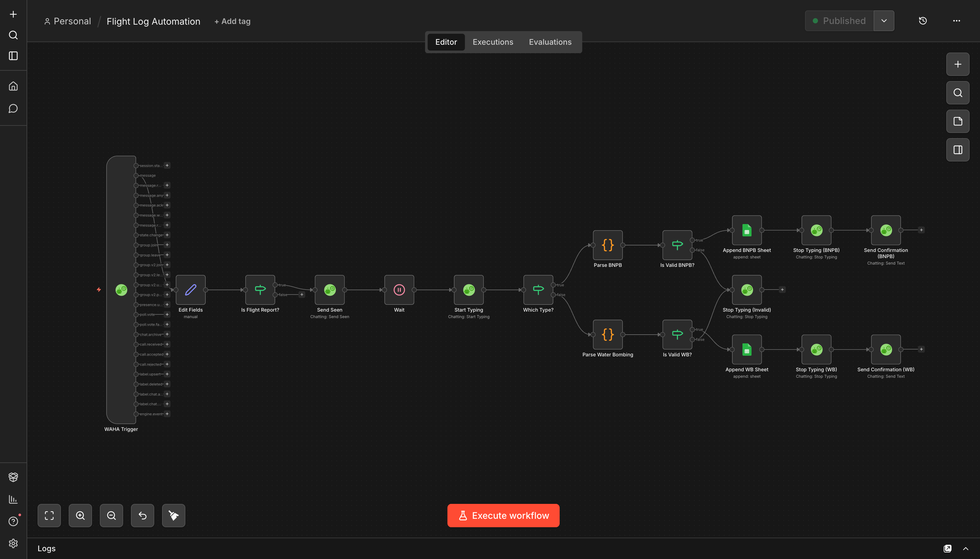Toggle the right side panel button
Screen dimensions: 980x559
coord(958,150)
